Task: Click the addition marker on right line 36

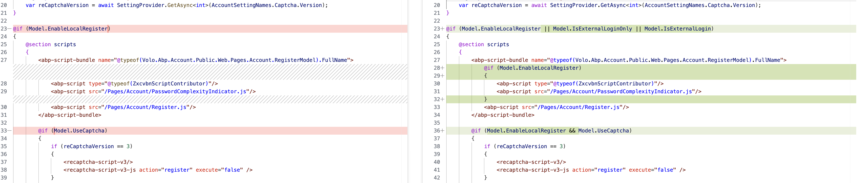Action: point(443,131)
